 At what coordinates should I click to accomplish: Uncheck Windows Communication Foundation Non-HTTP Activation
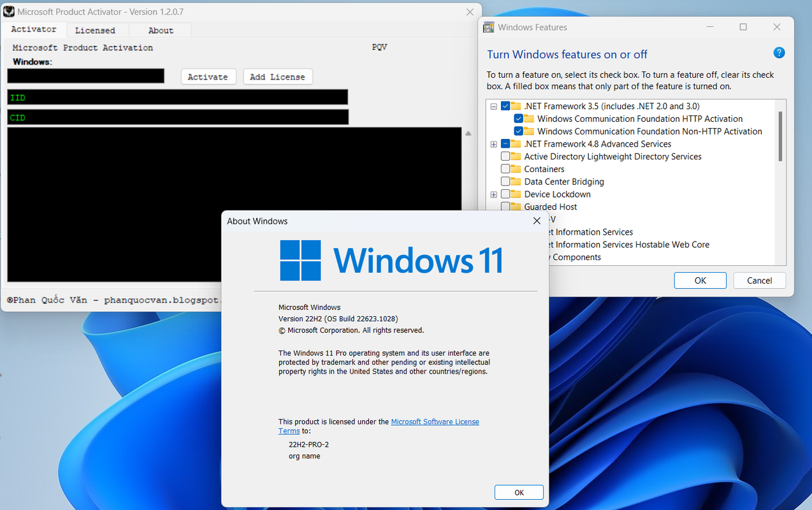(x=518, y=131)
